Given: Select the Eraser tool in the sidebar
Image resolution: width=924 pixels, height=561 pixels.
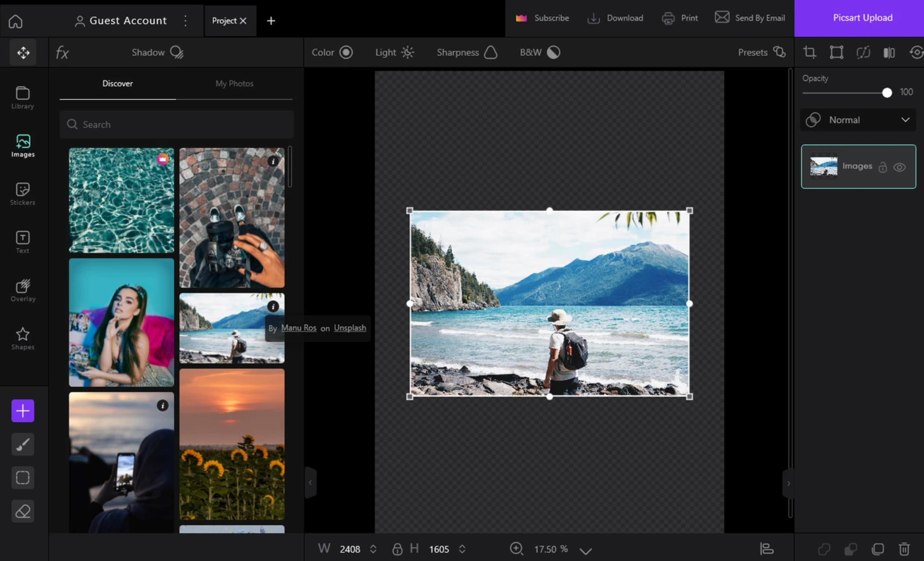Looking at the screenshot, I should tap(22, 510).
